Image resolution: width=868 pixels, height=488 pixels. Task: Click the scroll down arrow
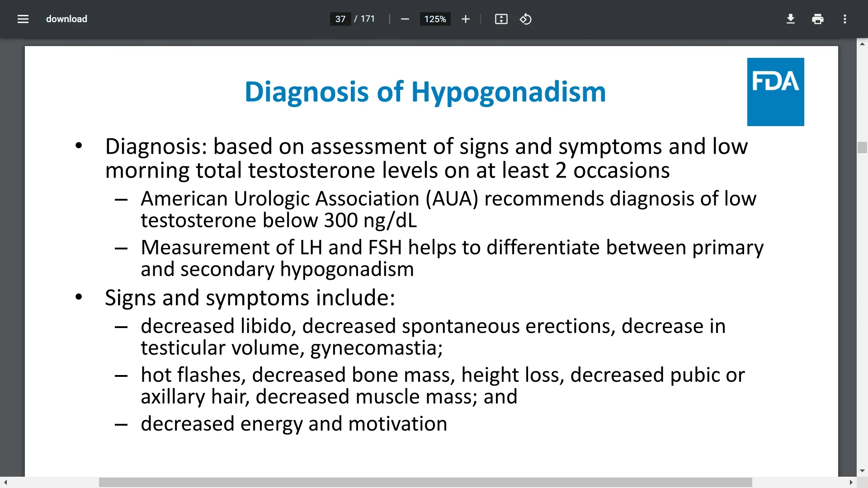point(862,471)
